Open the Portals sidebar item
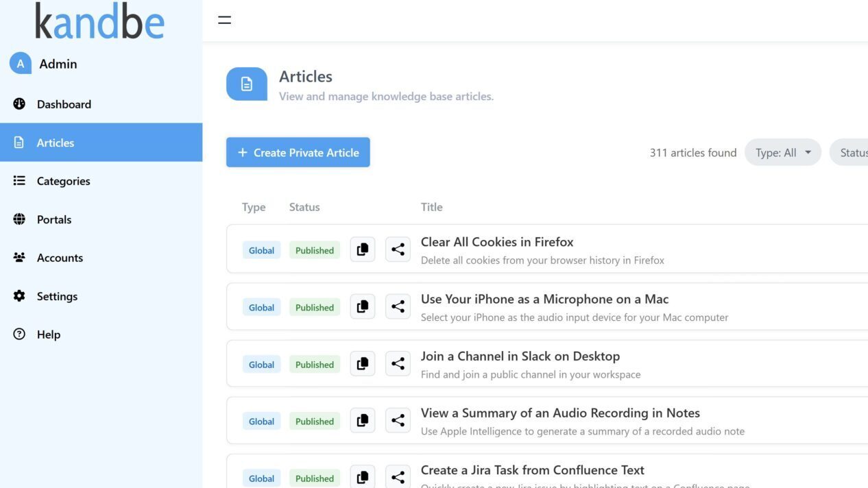 pos(54,219)
